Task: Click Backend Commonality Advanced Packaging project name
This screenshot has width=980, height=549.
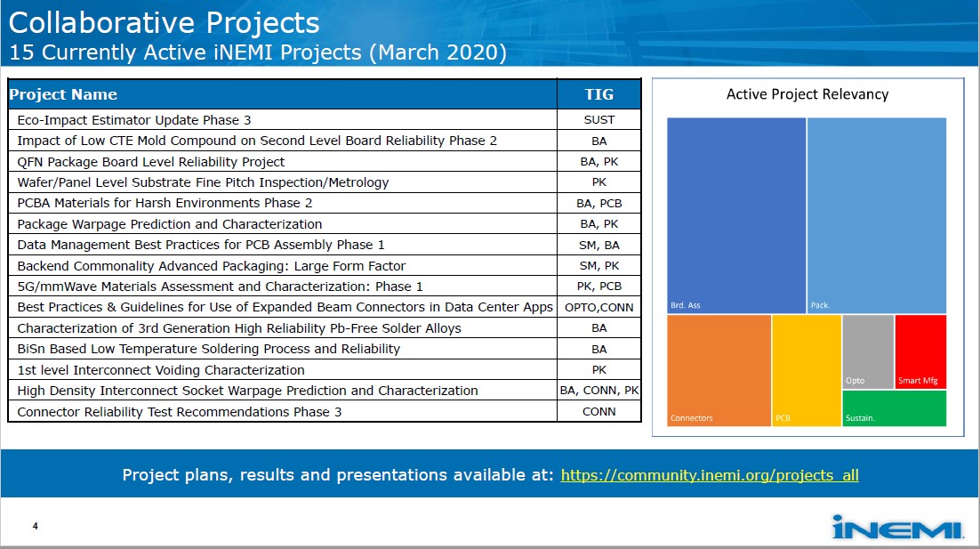Action: point(212,266)
